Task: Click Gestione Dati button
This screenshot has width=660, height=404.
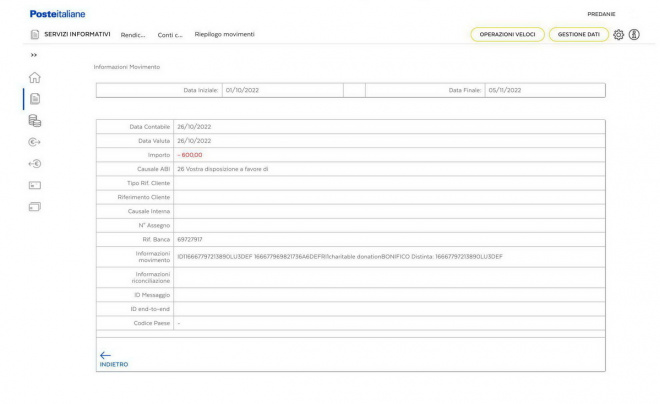Action: tap(578, 35)
